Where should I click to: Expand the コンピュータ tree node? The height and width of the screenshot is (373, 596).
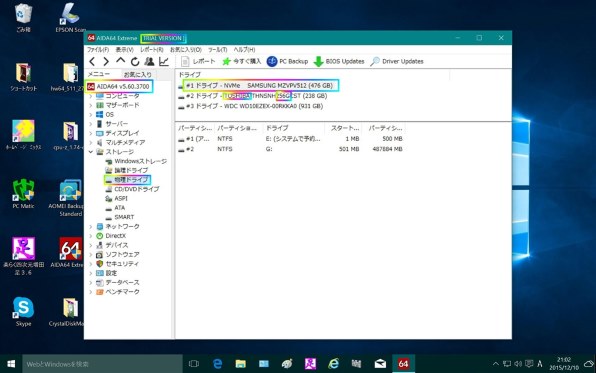90,96
